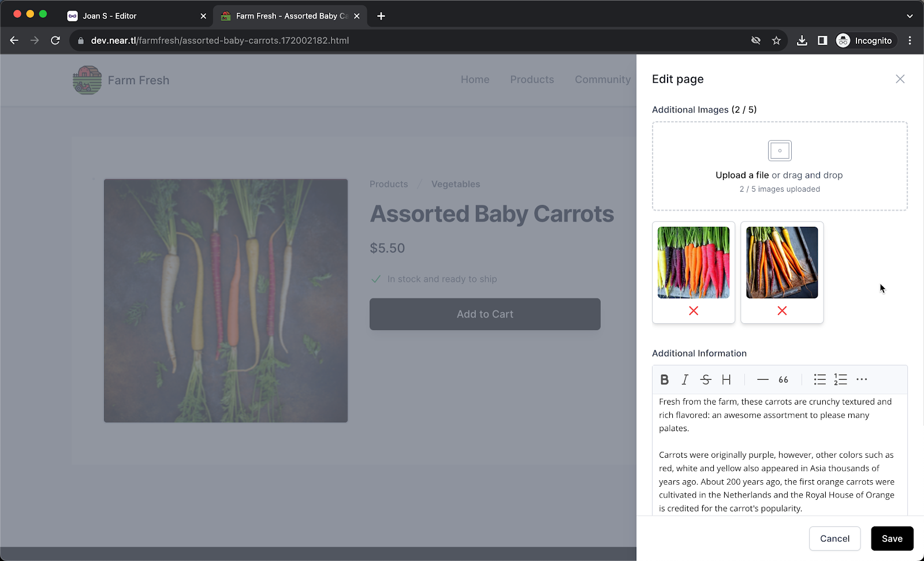Create a bulleted list
The height and width of the screenshot is (561, 924).
point(819,379)
